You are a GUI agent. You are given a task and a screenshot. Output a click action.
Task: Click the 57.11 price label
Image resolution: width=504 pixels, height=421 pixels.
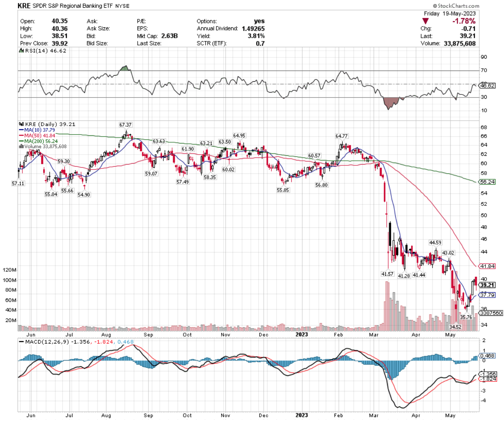[x=18, y=184]
